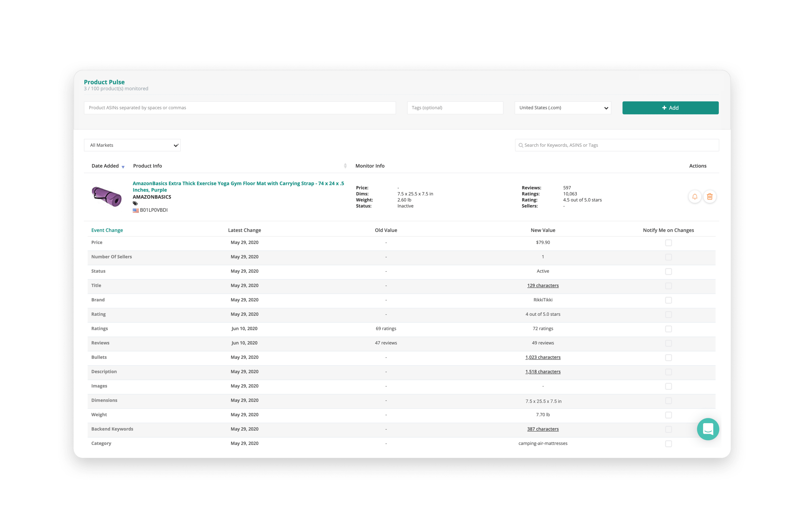Check the Bullets notify checkbox
Viewport: 804px width, 532px height.
pyautogui.click(x=668, y=358)
